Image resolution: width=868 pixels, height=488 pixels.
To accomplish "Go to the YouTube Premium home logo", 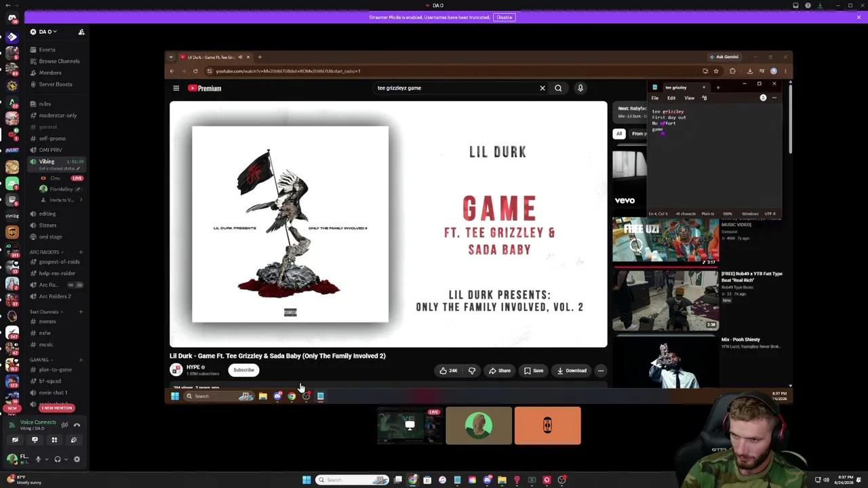I will click(205, 88).
